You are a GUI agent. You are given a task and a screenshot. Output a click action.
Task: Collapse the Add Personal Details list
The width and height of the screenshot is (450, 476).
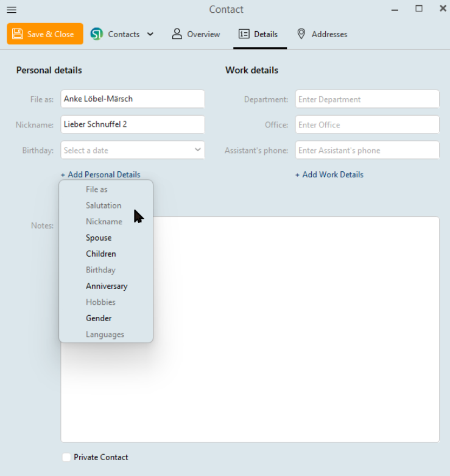100,175
